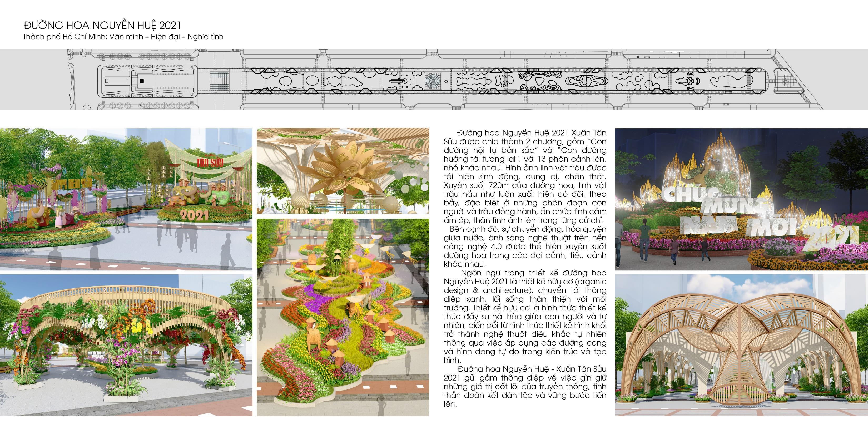This screenshot has height=434, width=868.
Task: Click the small black square on plan's left
Action: click(142, 81)
